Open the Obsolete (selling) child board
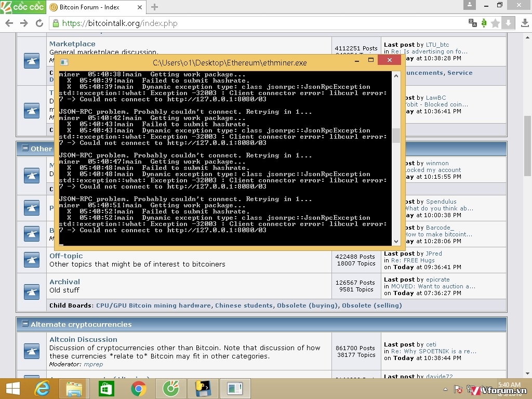The height and width of the screenshot is (399, 532). 372,305
